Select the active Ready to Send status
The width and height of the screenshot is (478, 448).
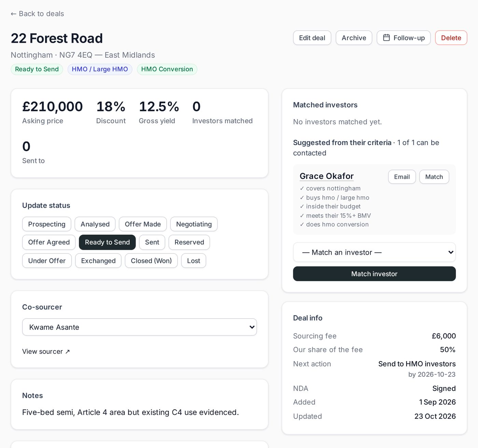[x=107, y=242]
